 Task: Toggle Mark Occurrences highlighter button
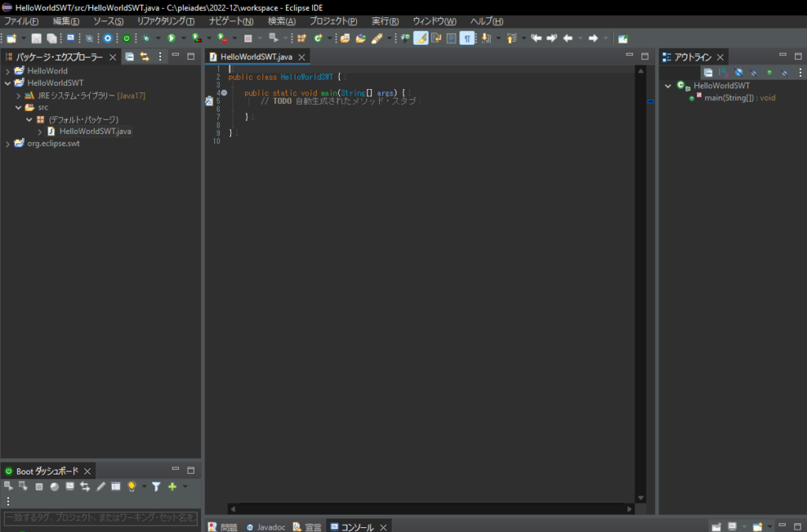coord(421,38)
